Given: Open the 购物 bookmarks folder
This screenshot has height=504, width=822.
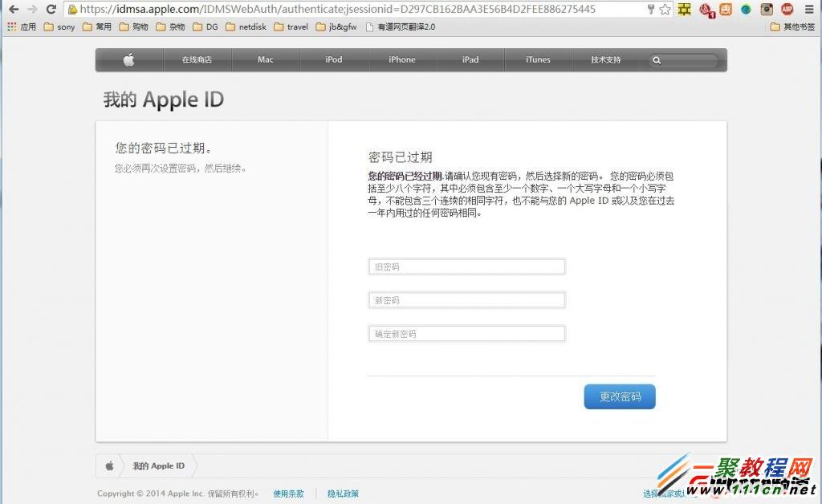Looking at the screenshot, I should tap(134, 26).
